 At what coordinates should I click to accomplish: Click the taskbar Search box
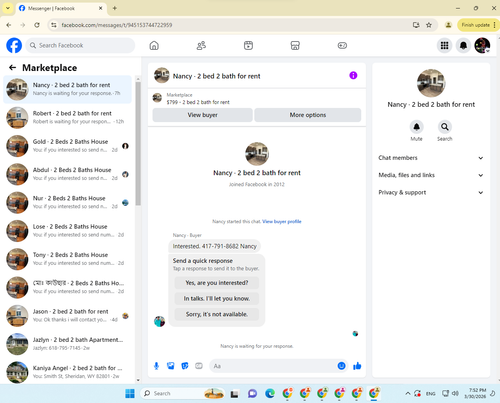click(x=183, y=394)
